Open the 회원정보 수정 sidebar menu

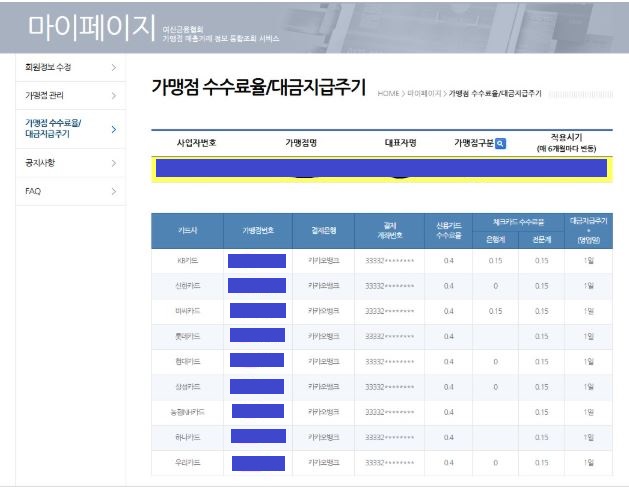click(x=48, y=67)
